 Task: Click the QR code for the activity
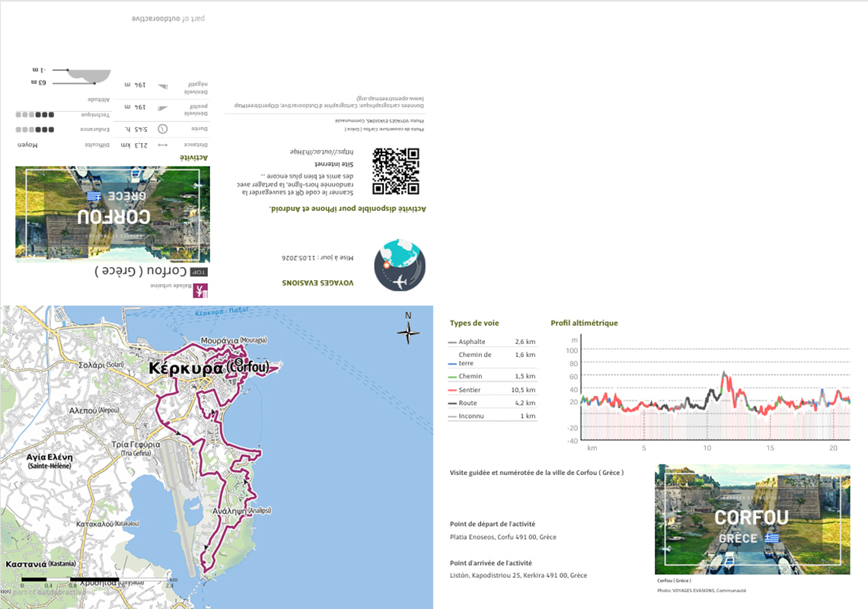click(396, 171)
